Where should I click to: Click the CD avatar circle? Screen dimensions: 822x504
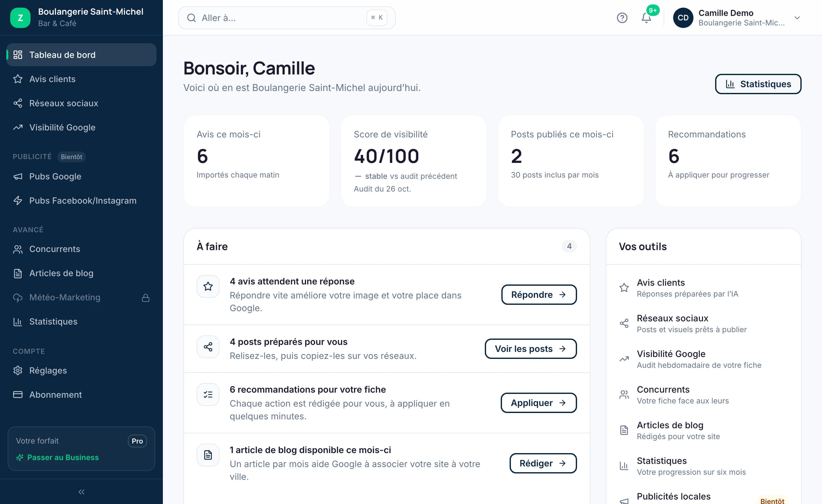[683, 18]
